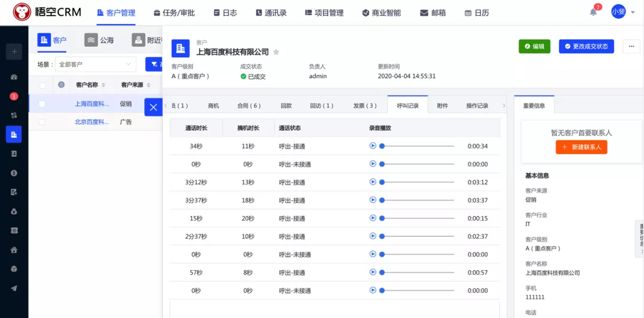Open the money bag sidebar icon
Viewport: 644px width, 318px height.
14,211
